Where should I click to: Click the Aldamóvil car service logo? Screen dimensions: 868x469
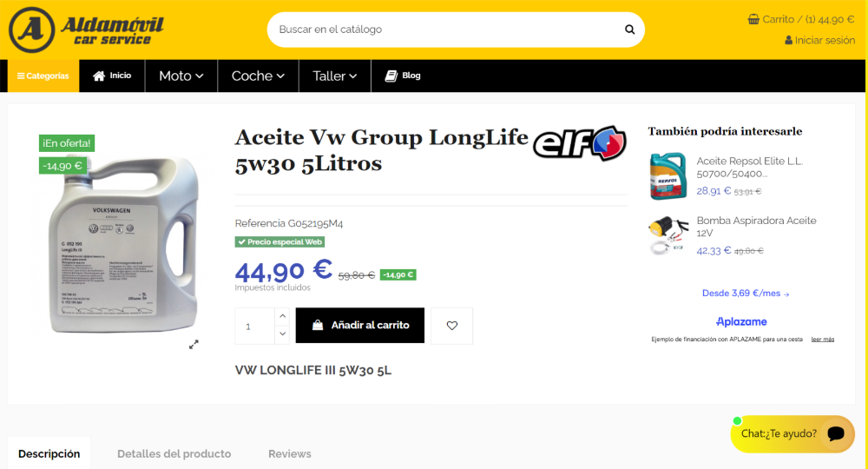point(86,30)
